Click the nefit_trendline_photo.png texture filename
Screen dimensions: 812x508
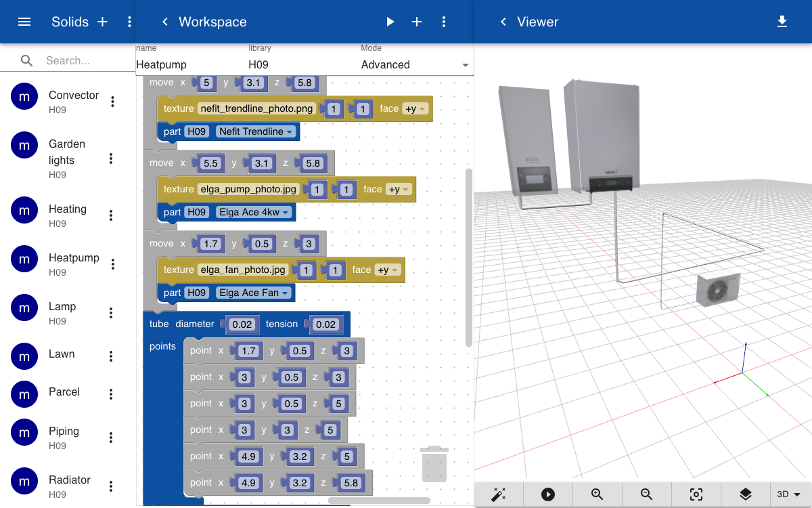(258, 109)
